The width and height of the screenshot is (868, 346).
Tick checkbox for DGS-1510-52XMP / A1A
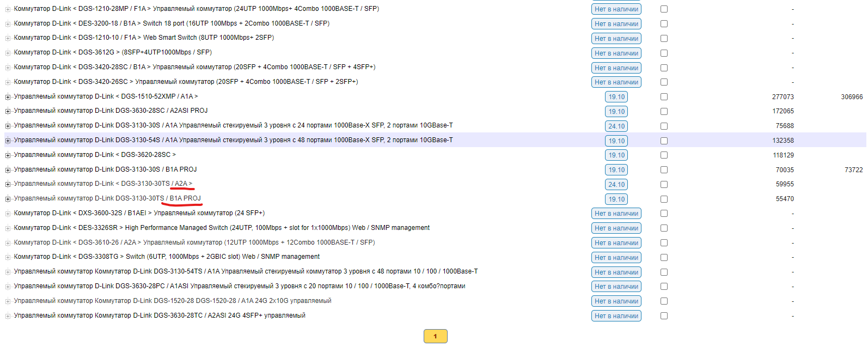[x=664, y=97]
